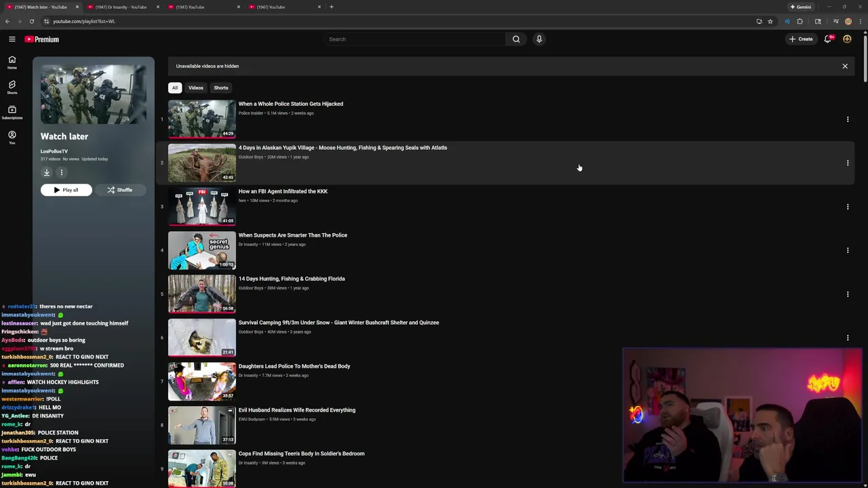Click the browser address bar URL
This screenshot has height=488, width=868.
click(84, 21)
